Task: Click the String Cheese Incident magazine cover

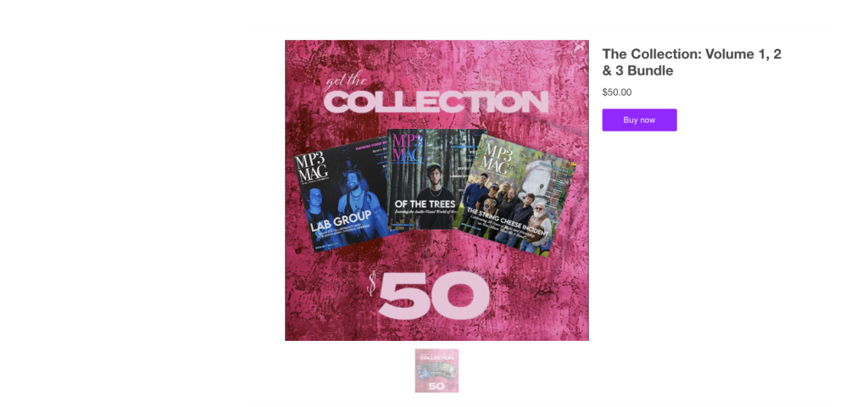Action: (515, 197)
